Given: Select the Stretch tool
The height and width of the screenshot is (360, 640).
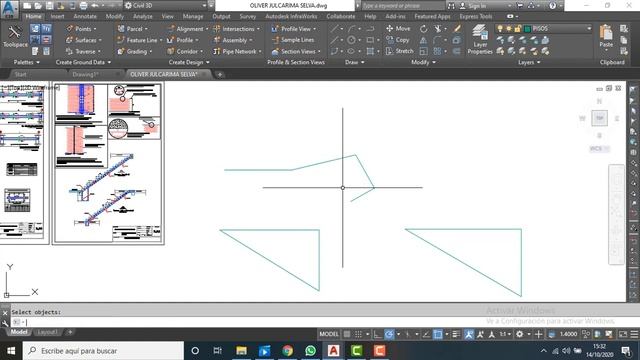Looking at the screenshot, I should point(400,51).
